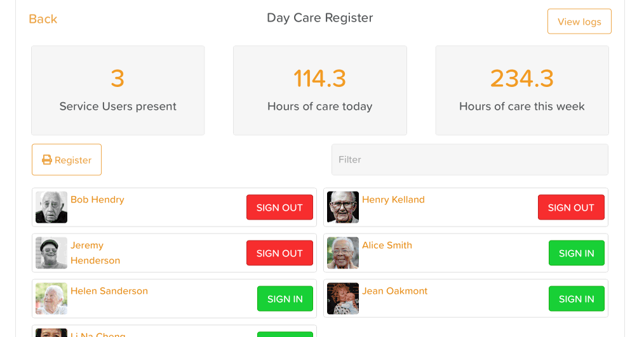Open Bob Hendry's name link
644x337 pixels.
tap(97, 200)
